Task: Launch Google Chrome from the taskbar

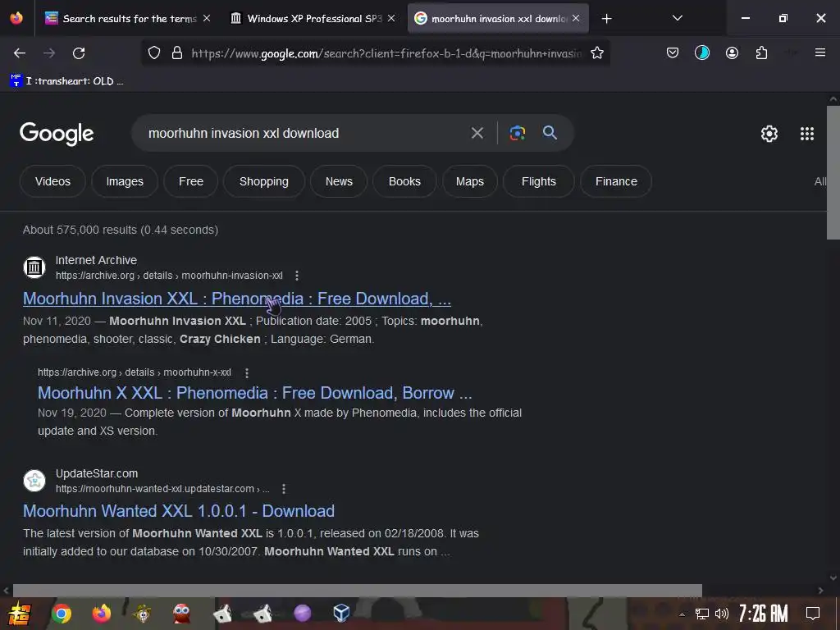Action: [61, 614]
